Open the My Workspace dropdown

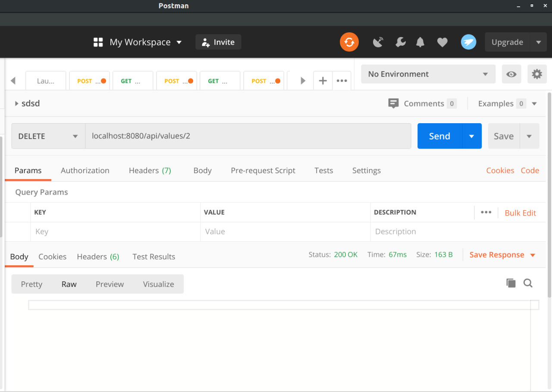(146, 42)
